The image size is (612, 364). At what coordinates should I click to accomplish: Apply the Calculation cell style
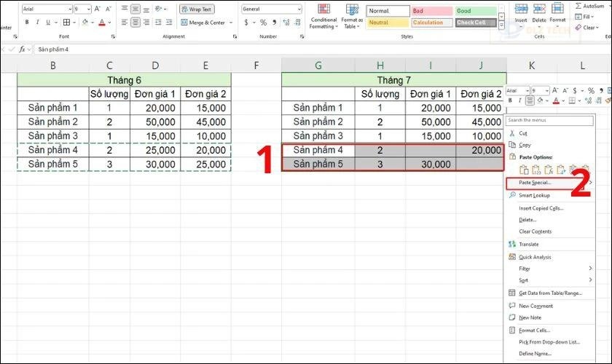(431, 23)
